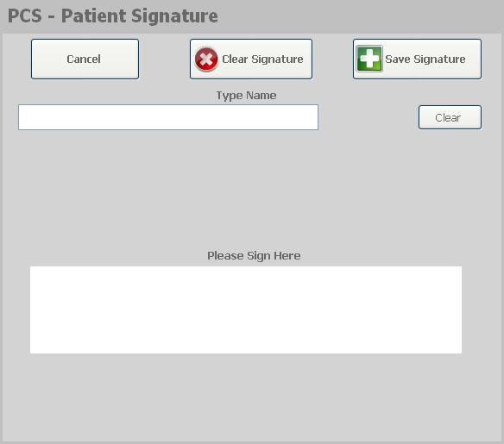Image resolution: width=504 pixels, height=444 pixels.
Task: Dismiss the dialog with the Cancel button
Action: (x=85, y=59)
